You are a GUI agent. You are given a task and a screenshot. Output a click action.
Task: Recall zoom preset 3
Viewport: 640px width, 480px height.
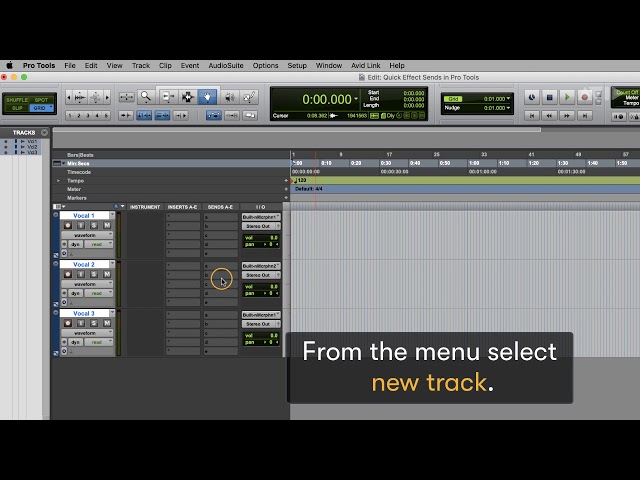click(88, 116)
